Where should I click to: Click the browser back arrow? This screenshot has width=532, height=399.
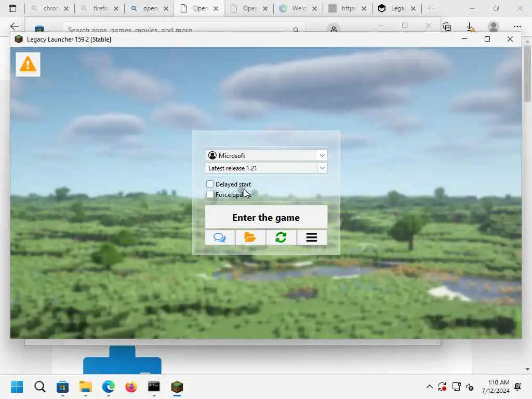click(x=14, y=26)
